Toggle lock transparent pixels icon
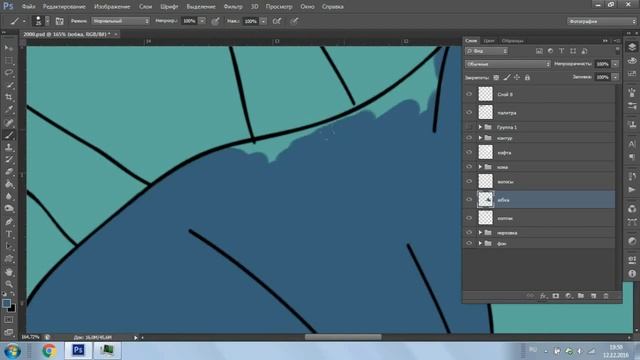This screenshot has height=360, width=640. pyautogui.click(x=496, y=77)
